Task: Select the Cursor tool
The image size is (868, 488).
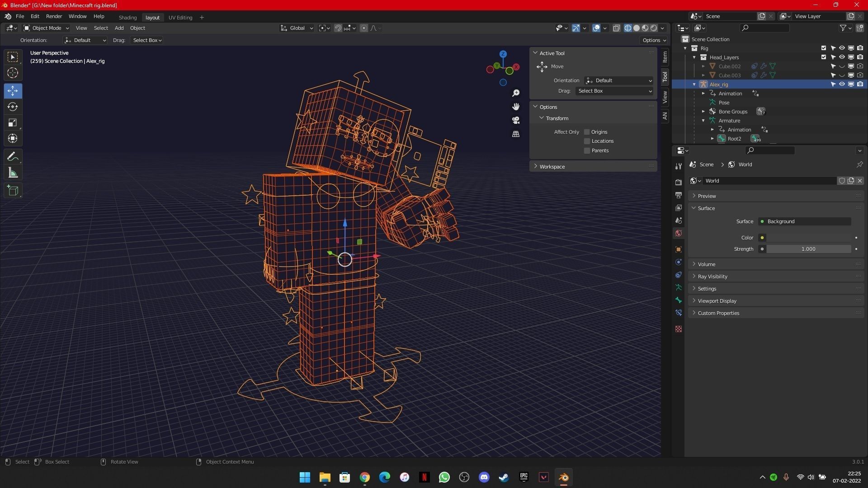Action: 13,73
